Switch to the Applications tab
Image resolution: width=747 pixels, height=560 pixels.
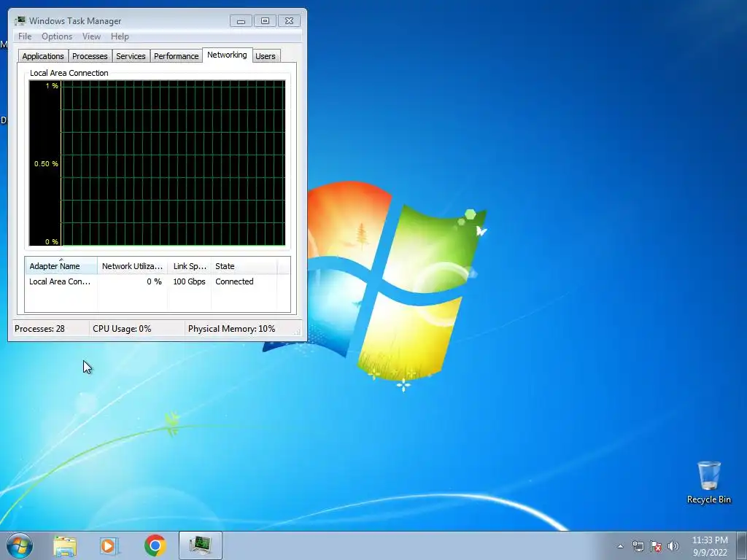[x=43, y=56]
